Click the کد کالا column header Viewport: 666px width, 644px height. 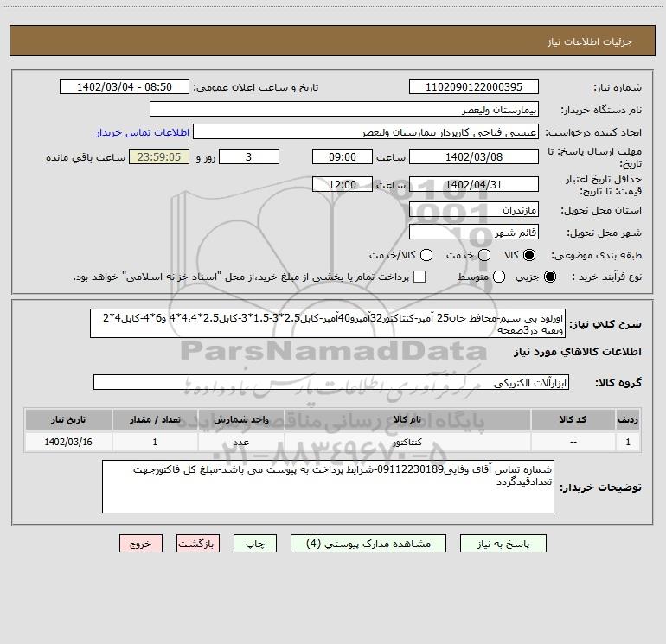click(x=573, y=419)
